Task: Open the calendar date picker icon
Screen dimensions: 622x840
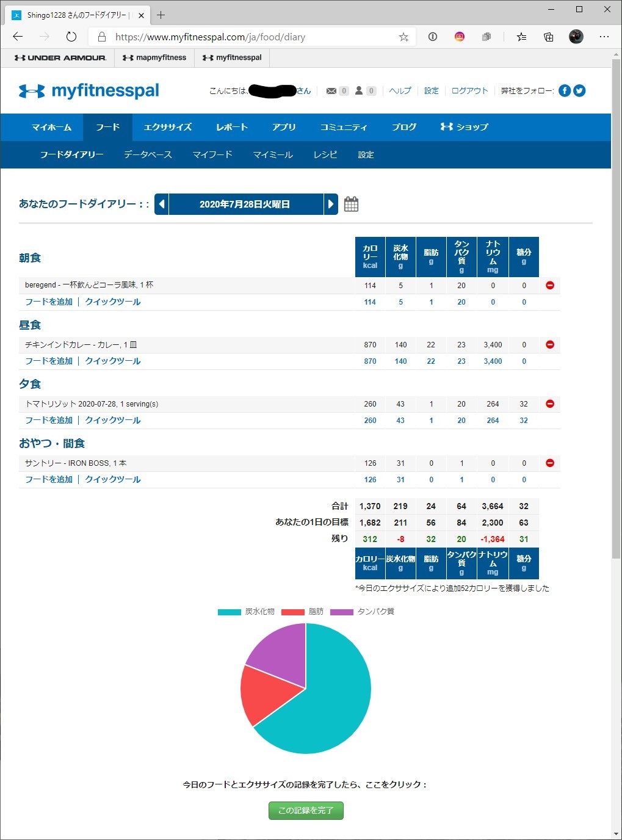Action: 351,204
